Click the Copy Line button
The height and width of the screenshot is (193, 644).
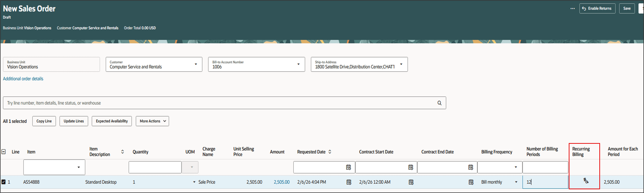[44, 121]
